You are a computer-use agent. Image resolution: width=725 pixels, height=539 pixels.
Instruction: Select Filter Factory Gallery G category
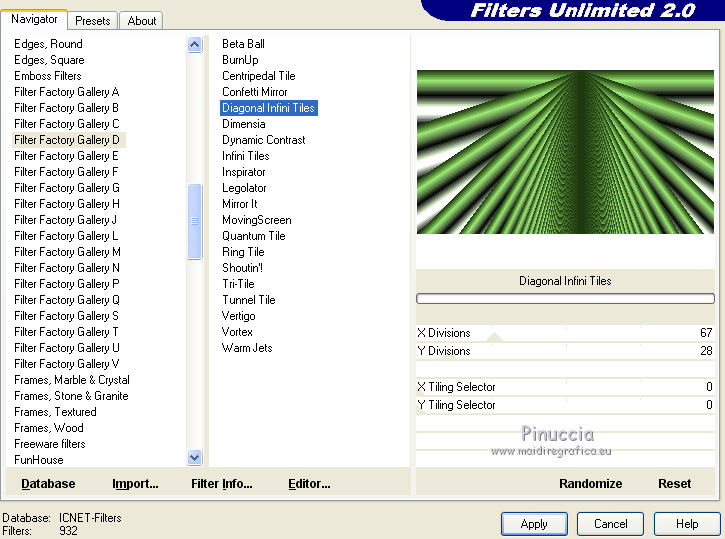(67, 188)
